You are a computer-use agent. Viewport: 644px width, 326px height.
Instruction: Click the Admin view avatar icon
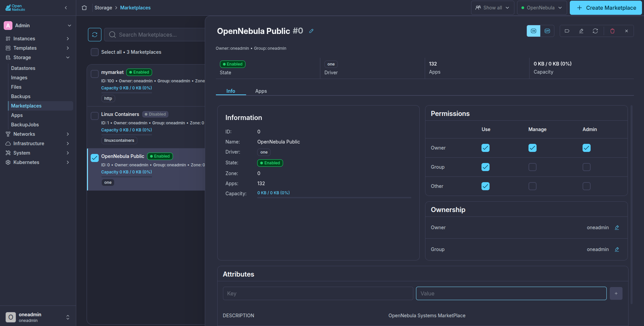pyautogui.click(x=8, y=26)
